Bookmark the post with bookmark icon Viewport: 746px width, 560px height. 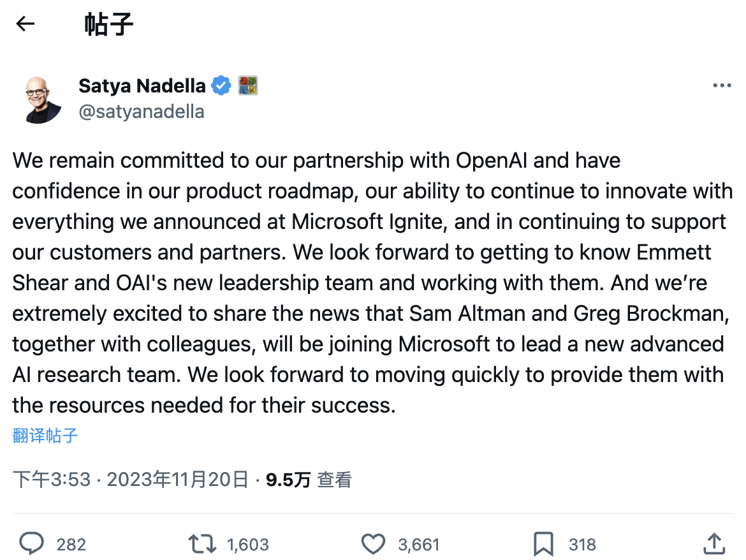click(543, 544)
